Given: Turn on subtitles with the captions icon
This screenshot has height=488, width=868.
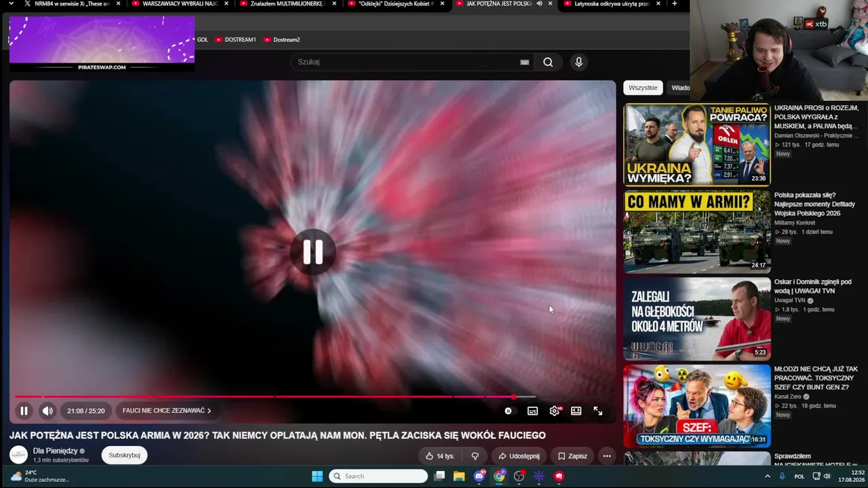Looking at the screenshot, I should (533, 411).
